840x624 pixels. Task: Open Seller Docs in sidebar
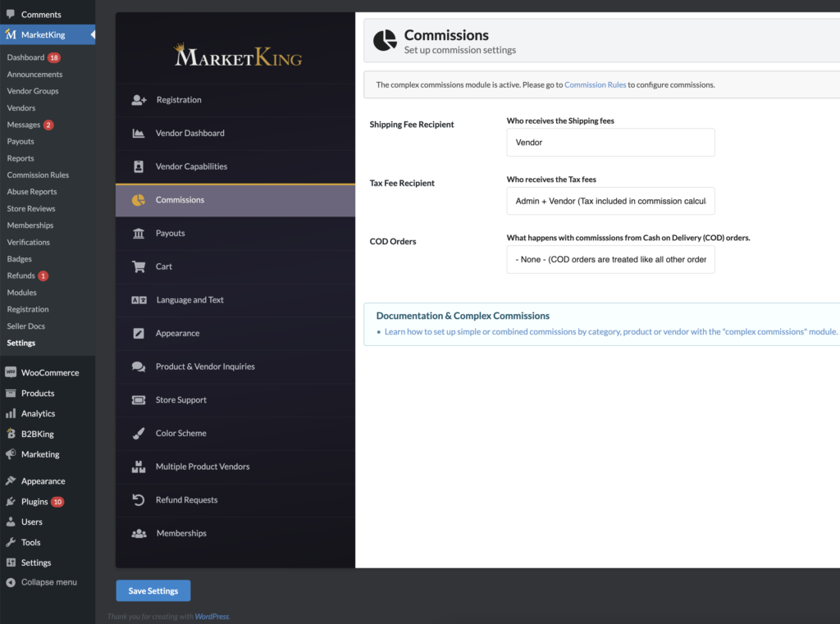(x=25, y=326)
